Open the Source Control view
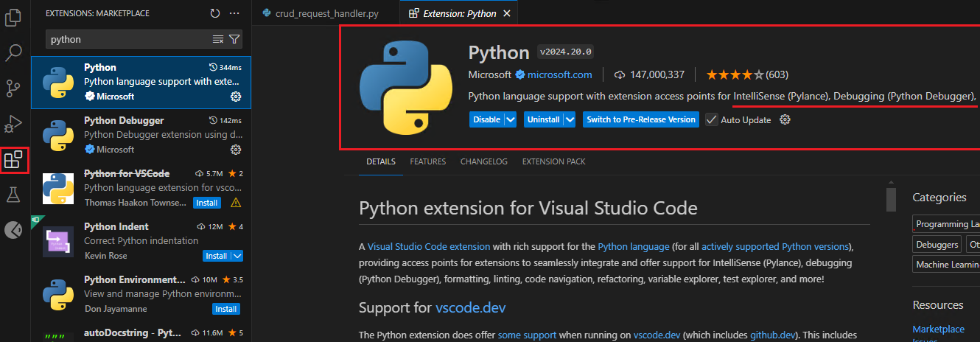The image size is (980, 345). click(x=13, y=88)
